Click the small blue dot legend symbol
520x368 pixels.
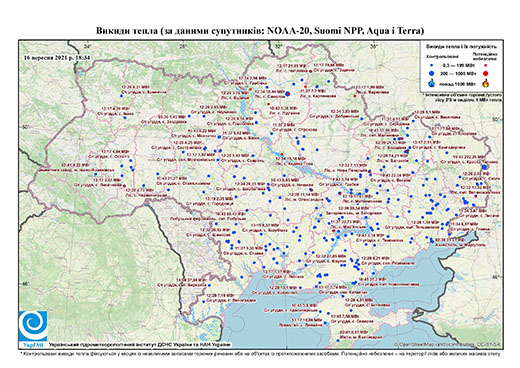click(432, 65)
